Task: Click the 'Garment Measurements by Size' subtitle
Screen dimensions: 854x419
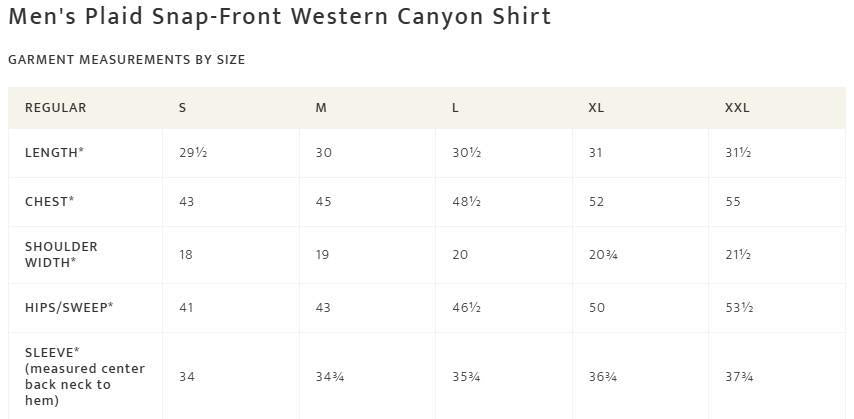Action: [x=126, y=60]
